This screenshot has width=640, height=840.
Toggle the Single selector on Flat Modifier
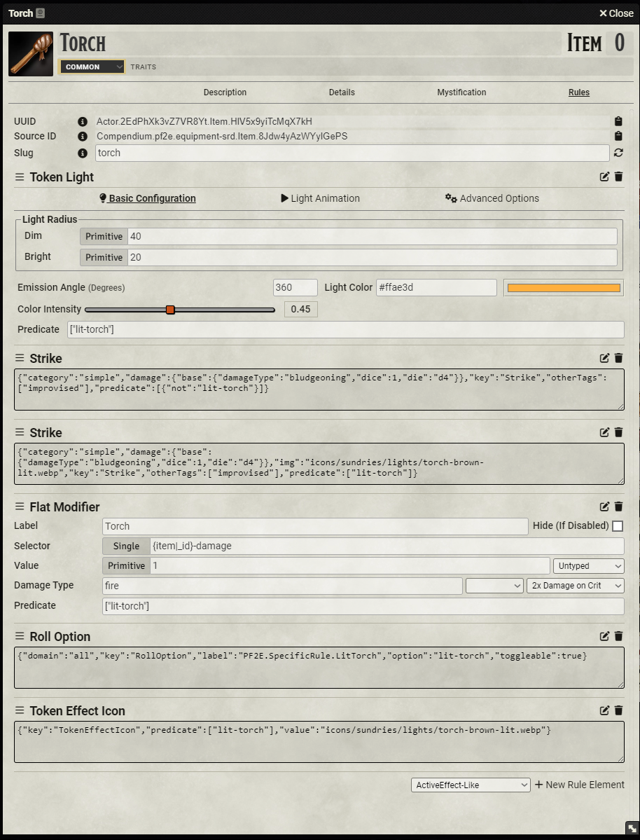click(126, 546)
